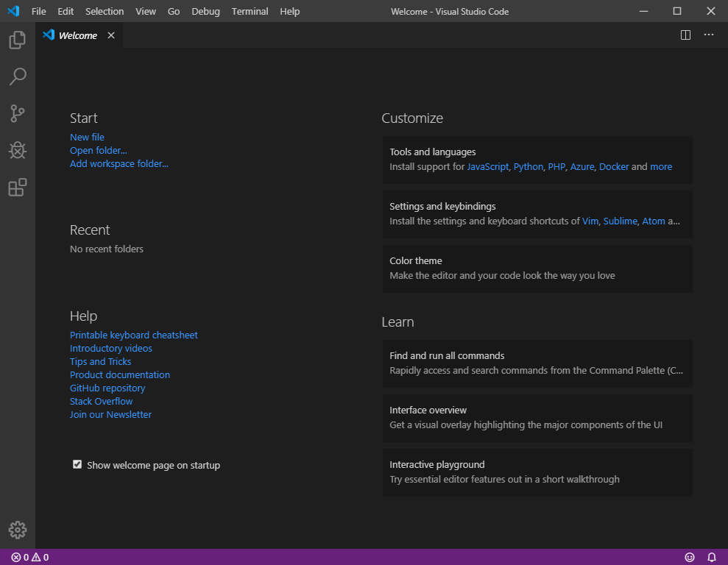Install Docker support link
Screen dimensions: 728x565
click(x=614, y=166)
